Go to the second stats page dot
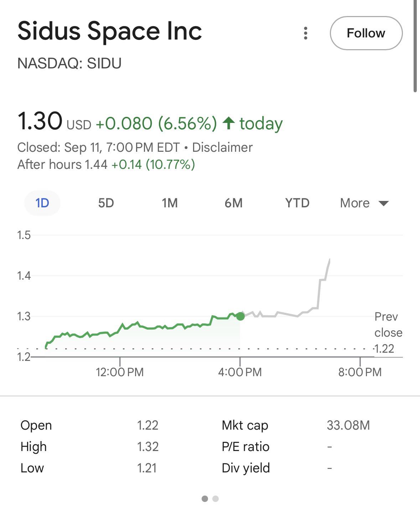This screenshot has width=420, height=518. 216,499
